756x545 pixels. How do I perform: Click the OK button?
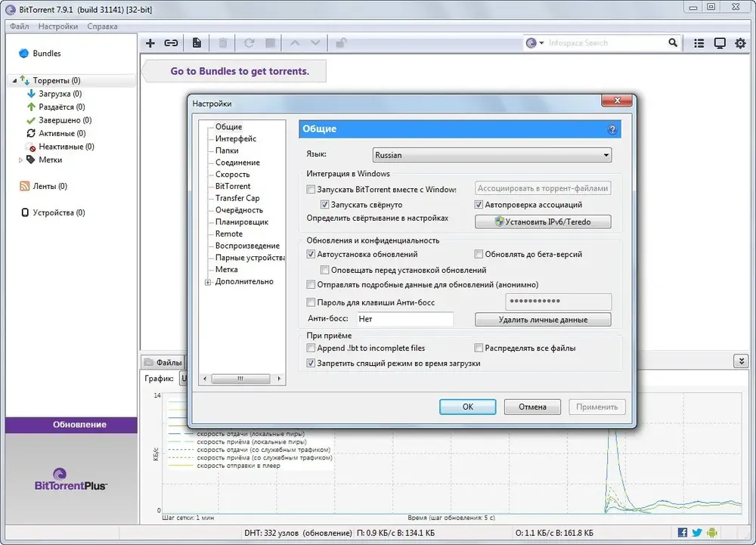pyautogui.click(x=468, y=407)
